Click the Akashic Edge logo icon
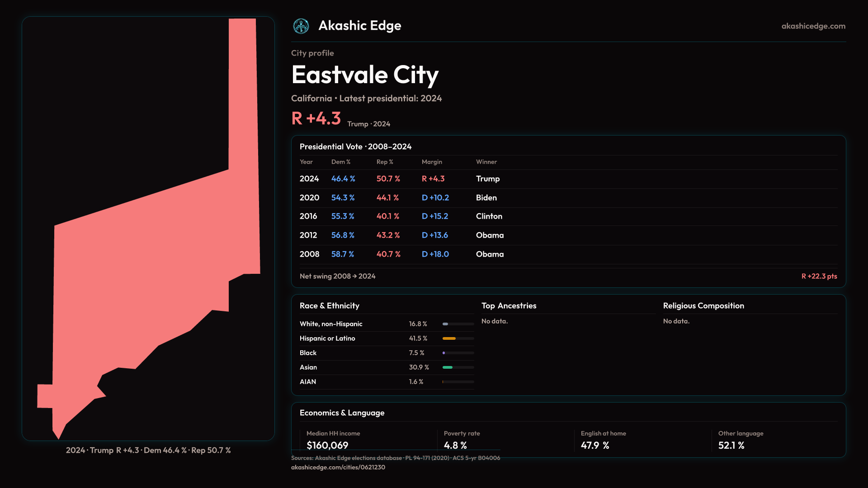The height and width of the screenshot is (488, 868). click(x=301, y=26)
